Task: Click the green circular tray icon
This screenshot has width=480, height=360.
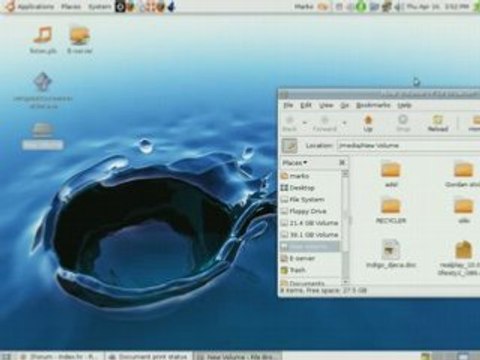Action: click(361, 7)
